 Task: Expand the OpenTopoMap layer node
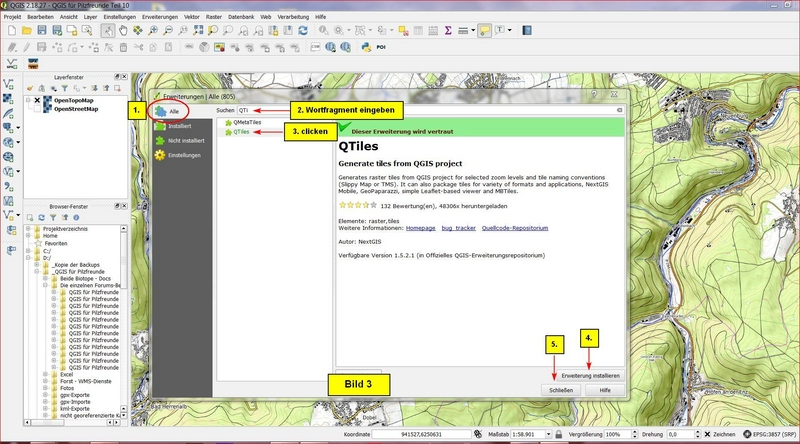(29, 101)
